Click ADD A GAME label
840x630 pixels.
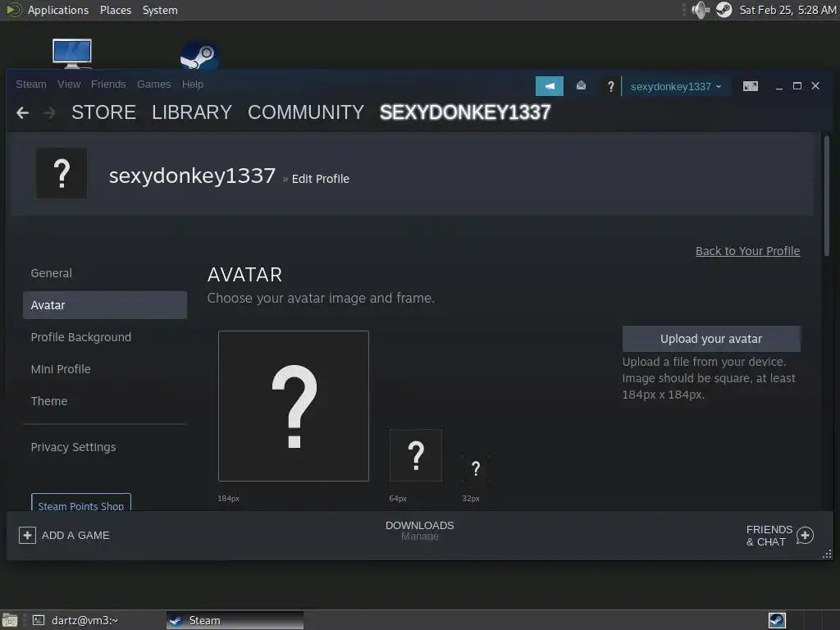(75, 535)
